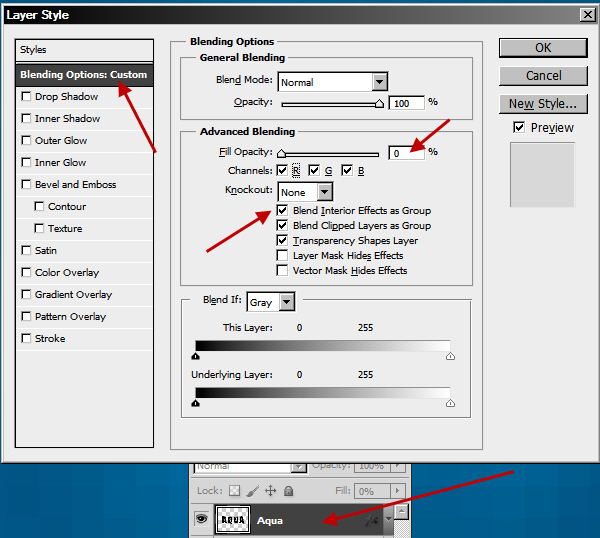The height and width of the screenshot is (538, 600).
Task: Click the Fill Opacity value field
Action: [408, 153]
